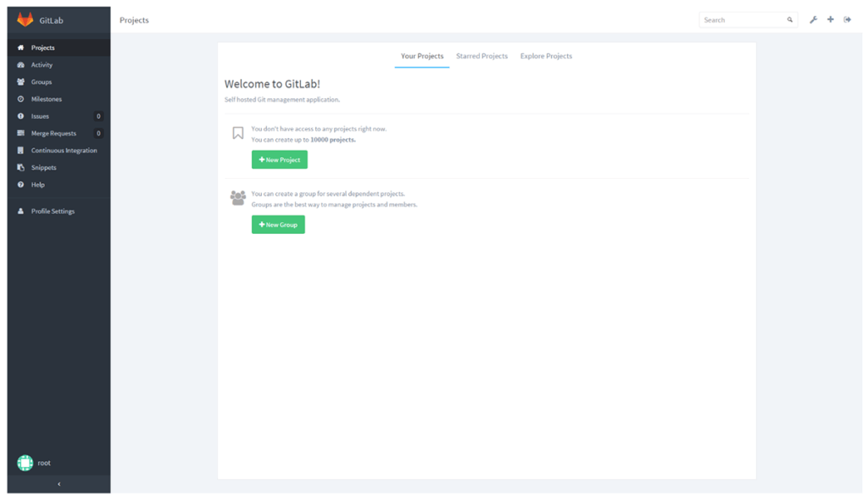Screen dimensions: 868x496
Task: Click the bookmark icon beside project message
Action: pos(238,133)
